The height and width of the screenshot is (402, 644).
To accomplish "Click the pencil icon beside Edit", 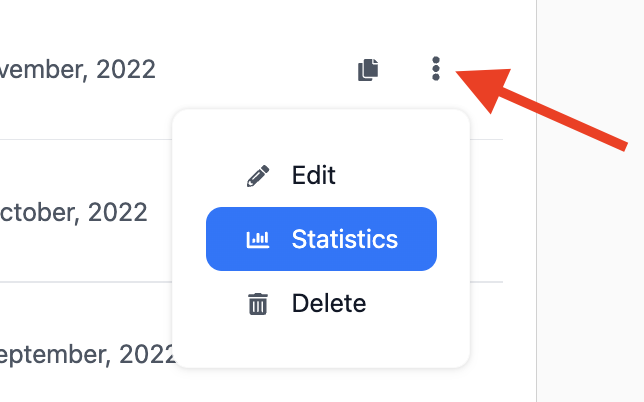I will pyautogui.click(x=258, y=176).
